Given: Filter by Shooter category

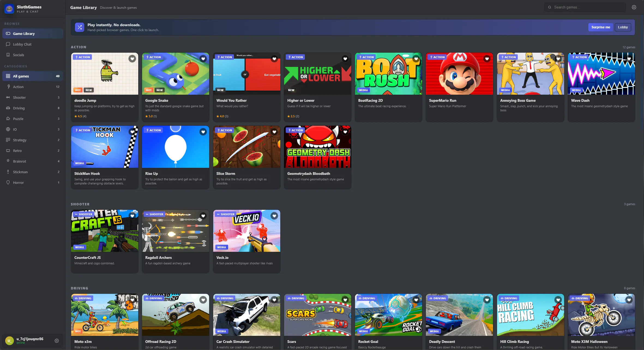Looking at the screenshot, I should coord(33,97).
